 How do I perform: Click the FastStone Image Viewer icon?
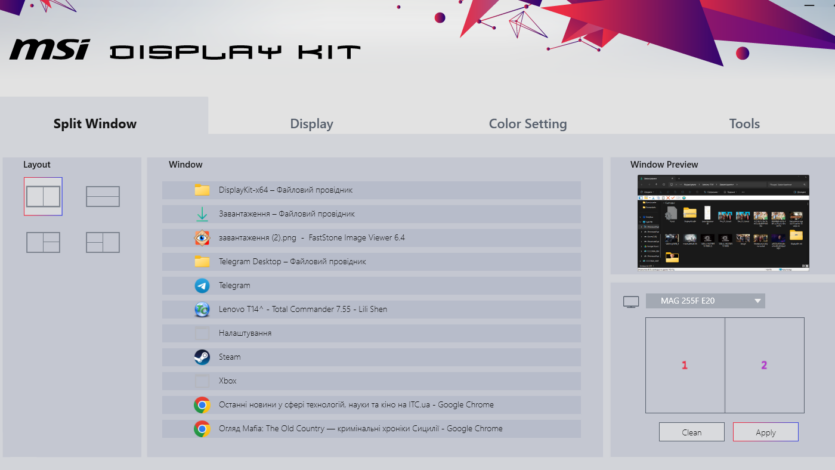click(x=202, y=238)
